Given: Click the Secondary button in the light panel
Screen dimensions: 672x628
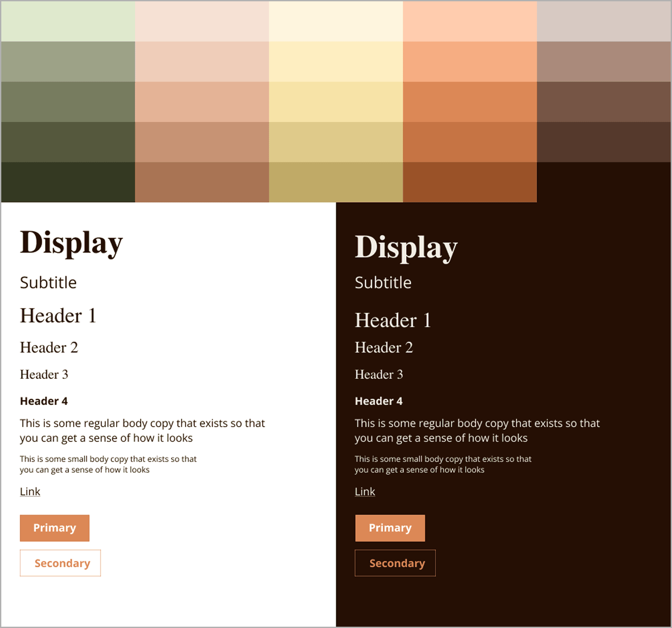Looking at the screenshot, I should click(60, 563).
